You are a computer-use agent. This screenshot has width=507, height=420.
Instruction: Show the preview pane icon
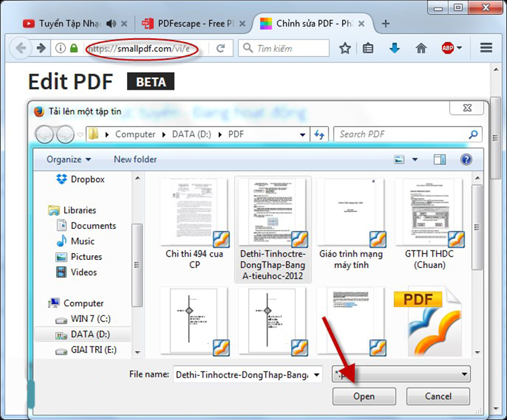click(439, 159)
